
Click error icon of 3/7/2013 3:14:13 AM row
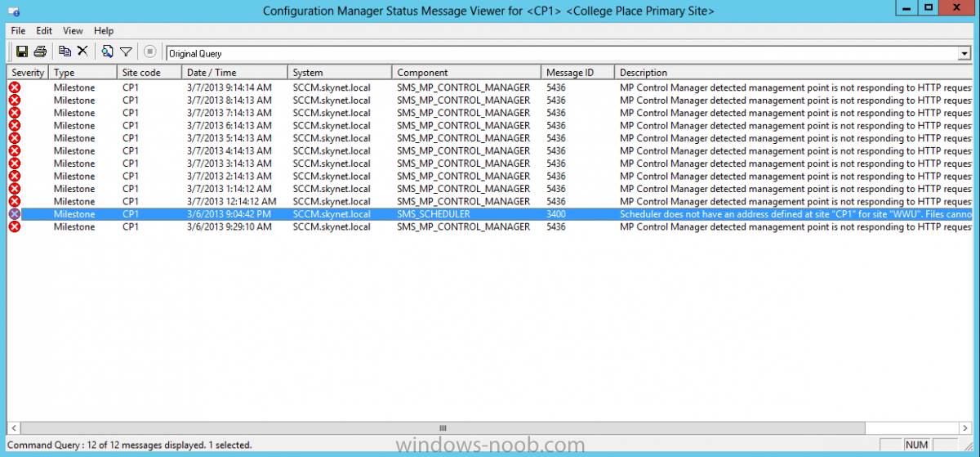tap(15, 164)
